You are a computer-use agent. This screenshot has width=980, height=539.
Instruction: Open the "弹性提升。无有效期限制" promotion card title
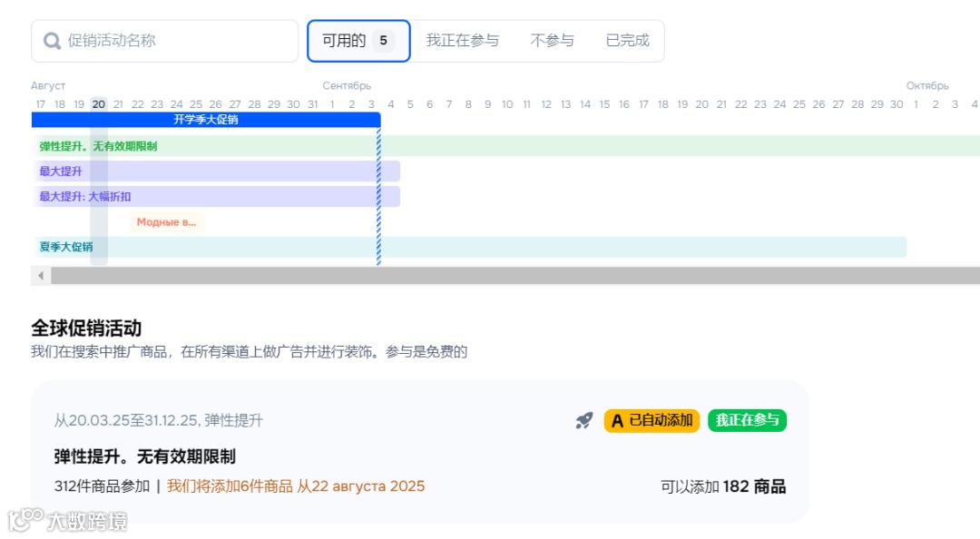click(145, 456)
